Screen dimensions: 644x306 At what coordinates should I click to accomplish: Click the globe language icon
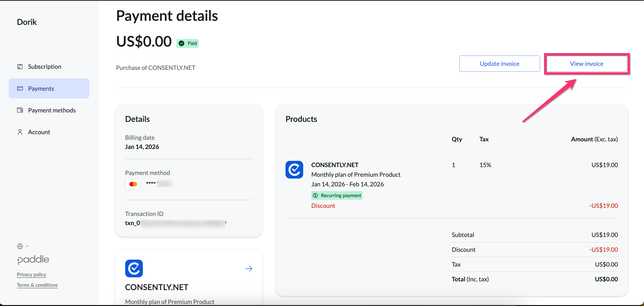tap(20, 246)
